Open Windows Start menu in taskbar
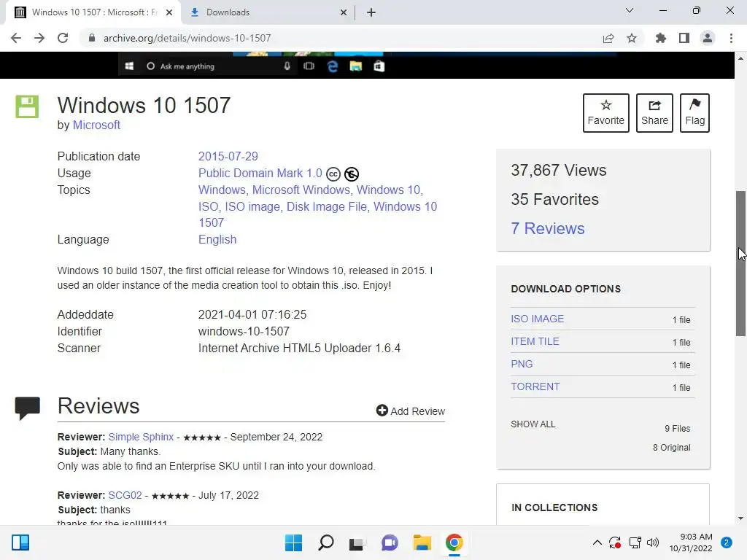The height and width of the screenshot is (560, 747). [x=293, y=542]
